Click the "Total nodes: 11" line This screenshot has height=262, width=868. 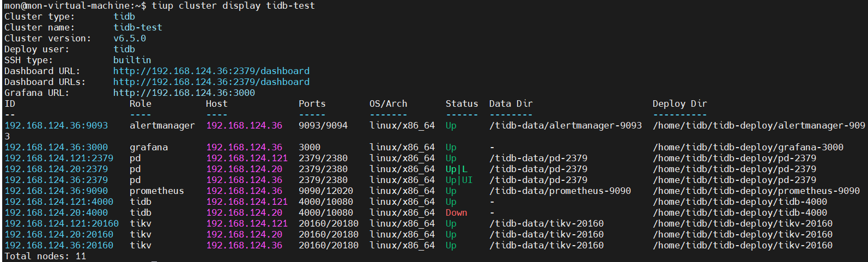coord(45,256)
